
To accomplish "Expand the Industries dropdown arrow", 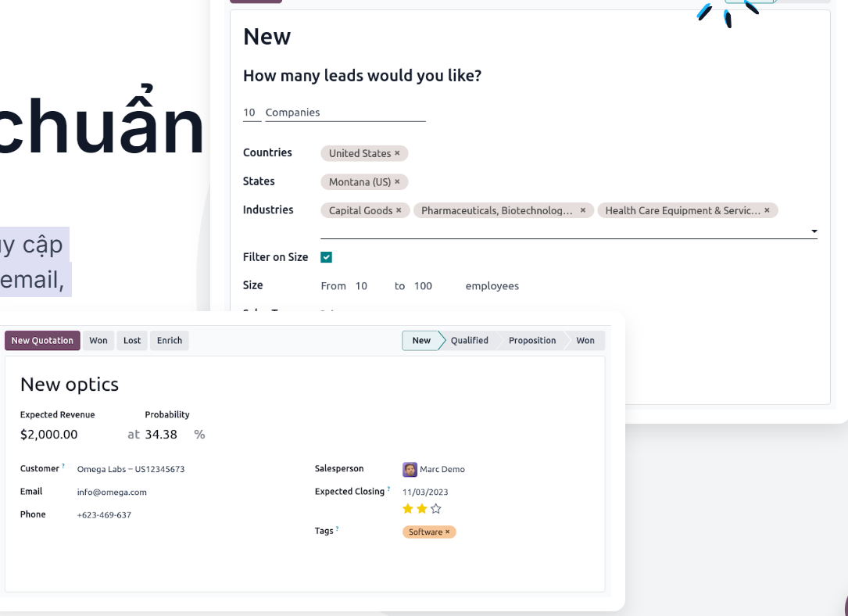I will click(x=814, y=231).
